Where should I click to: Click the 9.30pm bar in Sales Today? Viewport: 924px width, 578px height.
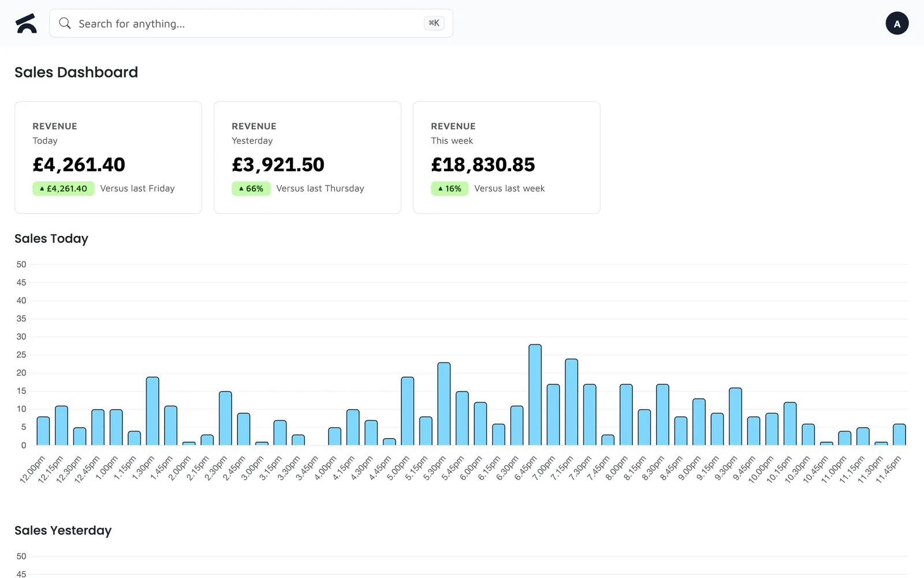click(x=735, y=417)
